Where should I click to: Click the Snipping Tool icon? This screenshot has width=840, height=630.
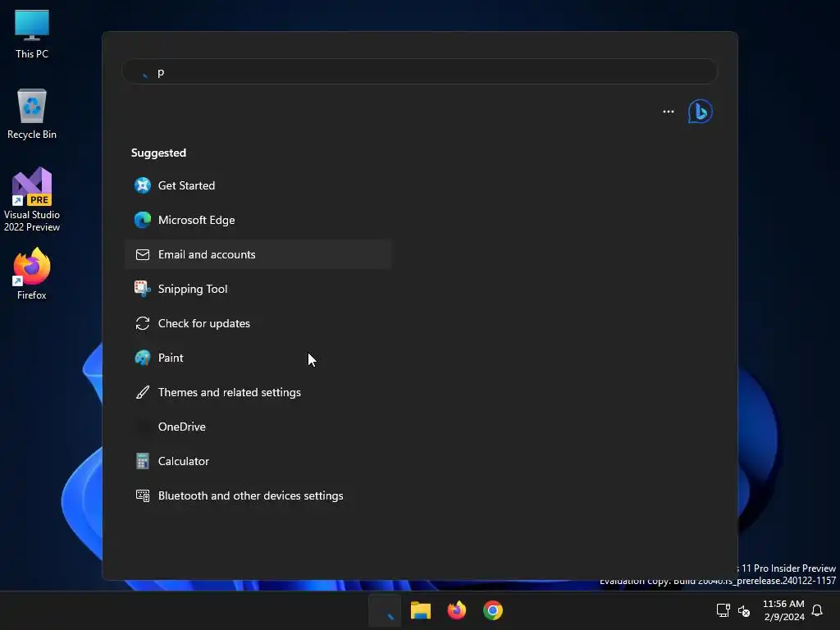143,289
